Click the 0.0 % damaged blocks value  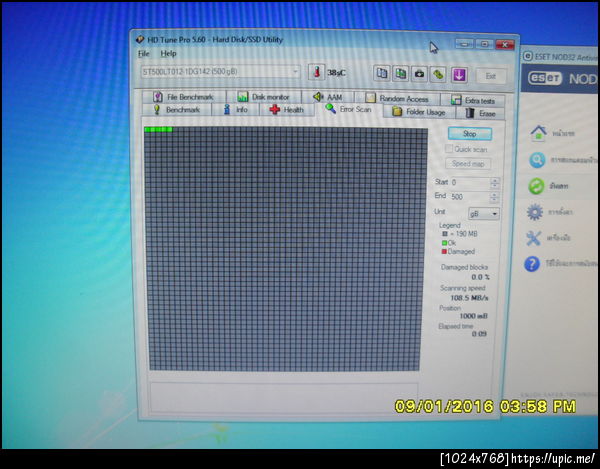(480, 277)
